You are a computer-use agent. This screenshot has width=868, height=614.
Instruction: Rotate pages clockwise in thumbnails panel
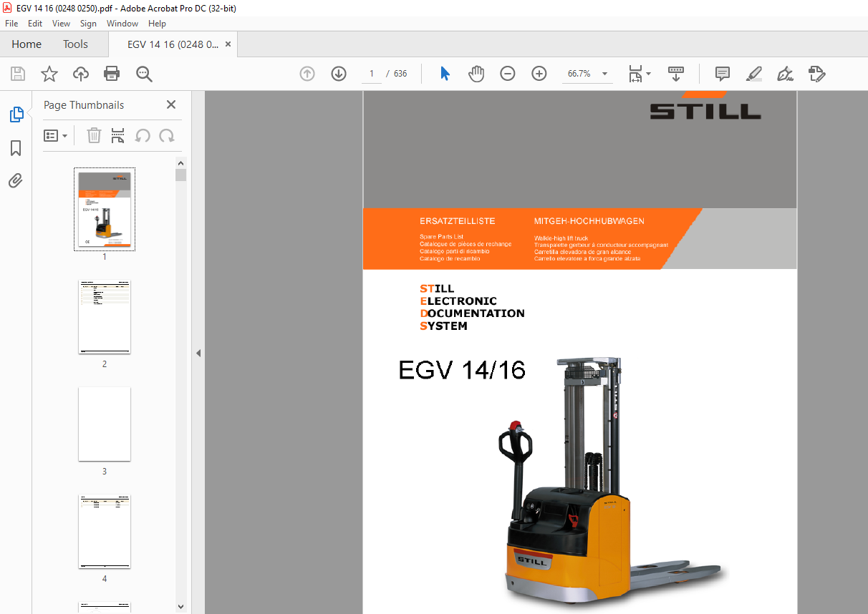click(167, 135)
